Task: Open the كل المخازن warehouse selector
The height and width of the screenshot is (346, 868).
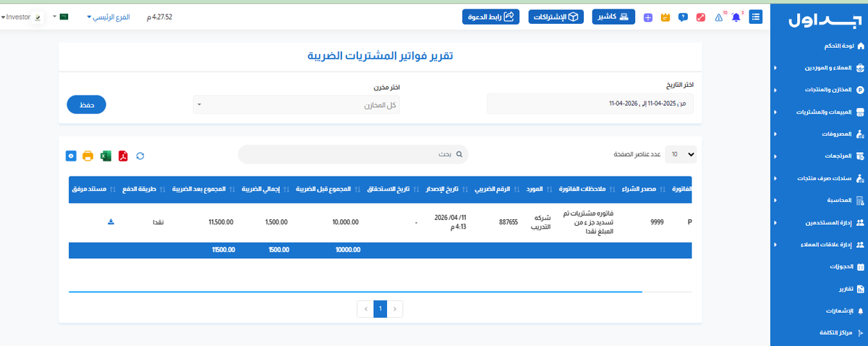Action: [x=297, y=105]
